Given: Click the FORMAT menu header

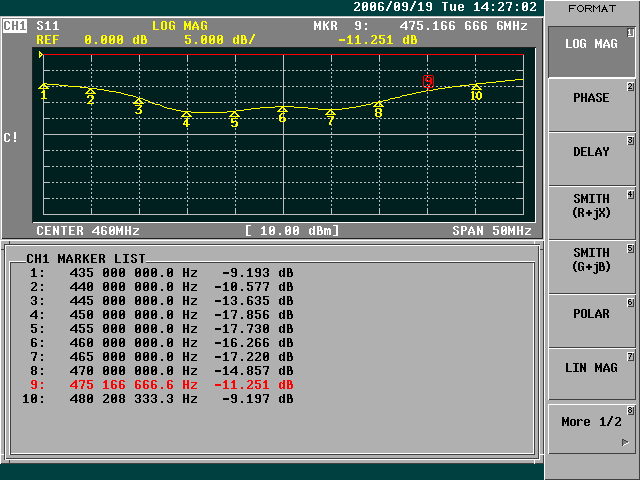Looking at the screenshot, I should (592, 8).
